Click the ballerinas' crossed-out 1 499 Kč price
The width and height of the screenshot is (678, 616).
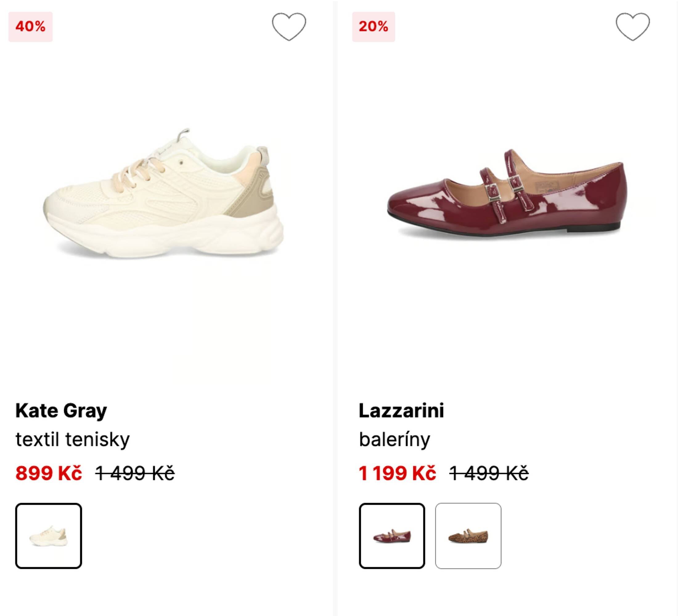click(x=489, y=473)
